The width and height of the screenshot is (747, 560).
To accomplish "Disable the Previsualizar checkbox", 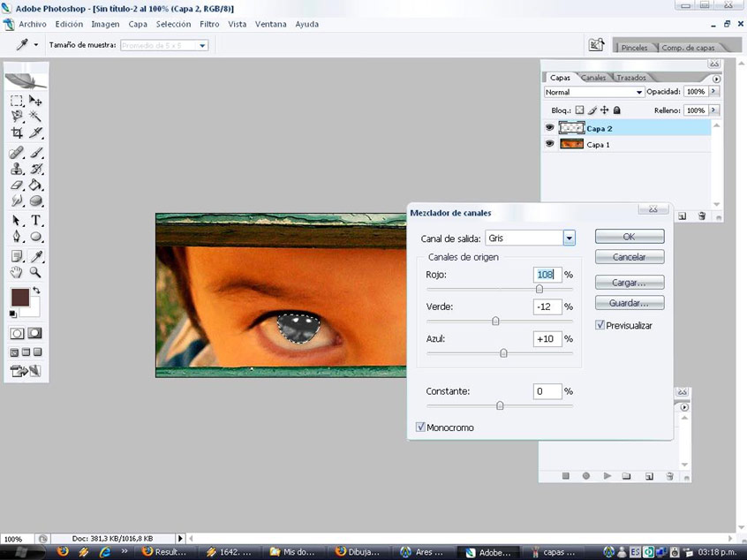I will 600,325.
